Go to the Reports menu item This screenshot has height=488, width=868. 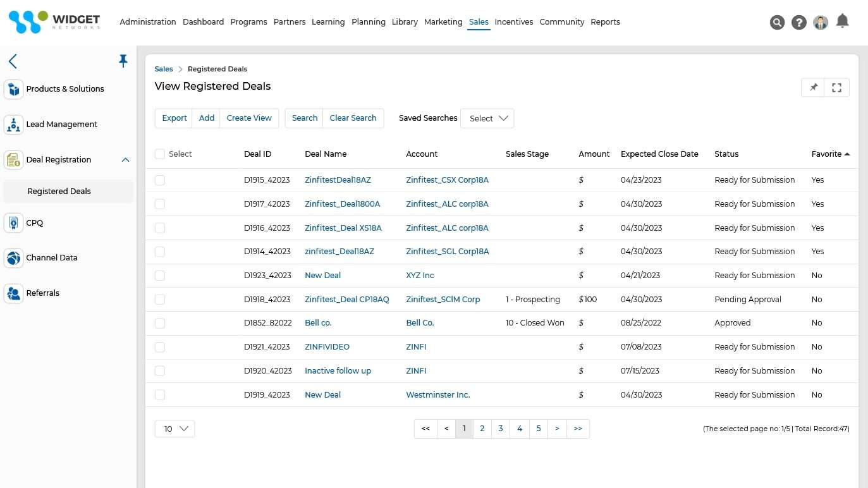605,22
